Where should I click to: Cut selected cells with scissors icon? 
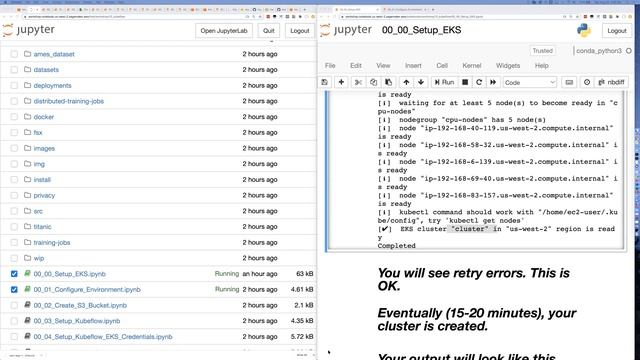click(358, 82)
